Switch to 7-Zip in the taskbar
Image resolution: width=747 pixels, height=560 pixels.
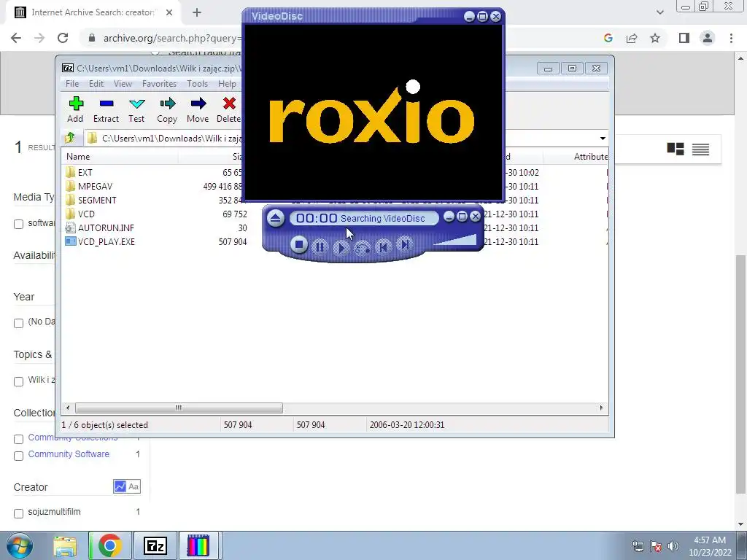(155, 545)
